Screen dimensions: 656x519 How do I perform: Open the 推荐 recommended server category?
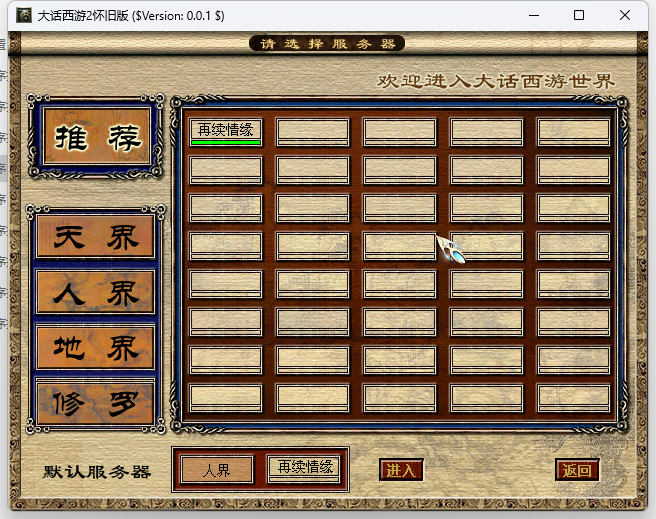97,136
